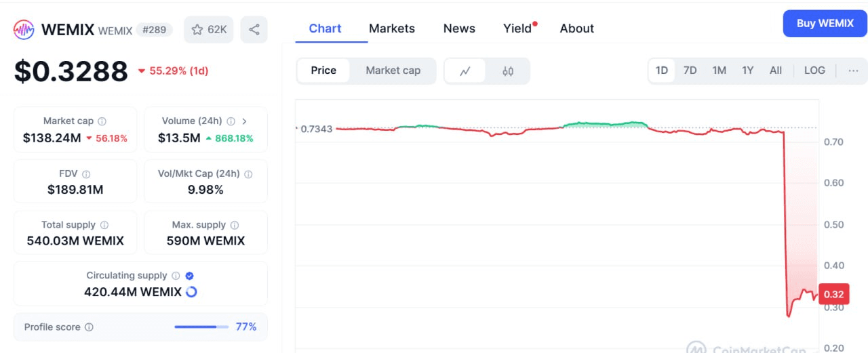This screenshot has width=868, height=353.
Task: Open FDV info icon
Action: pyautogui.click(x=86, y=174)
